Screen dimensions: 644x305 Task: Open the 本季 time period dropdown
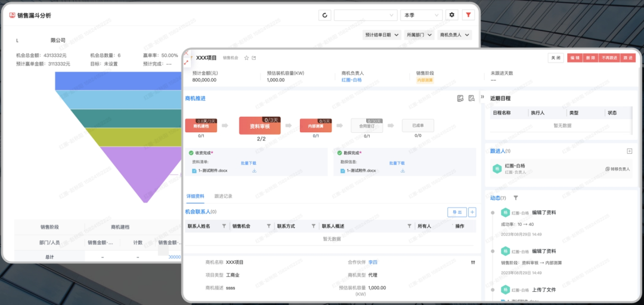click(x=421, y=15)
